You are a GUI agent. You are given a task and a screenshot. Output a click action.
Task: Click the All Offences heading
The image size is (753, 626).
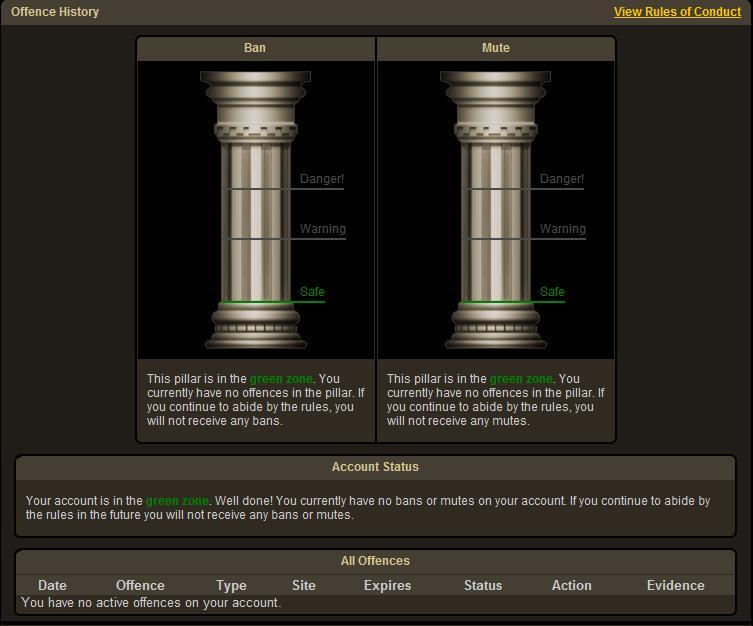pyautogui.click(x=375, y=561)
